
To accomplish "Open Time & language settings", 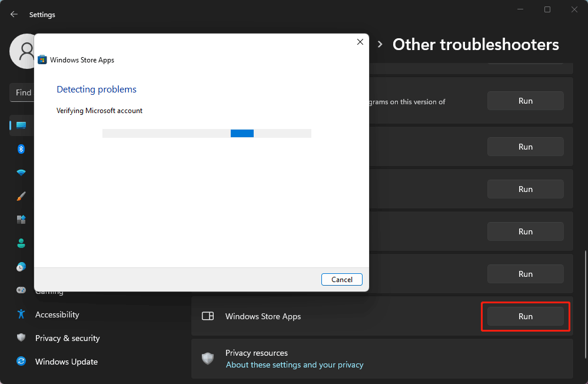I will pyautogui.click(x=21, y=267).
